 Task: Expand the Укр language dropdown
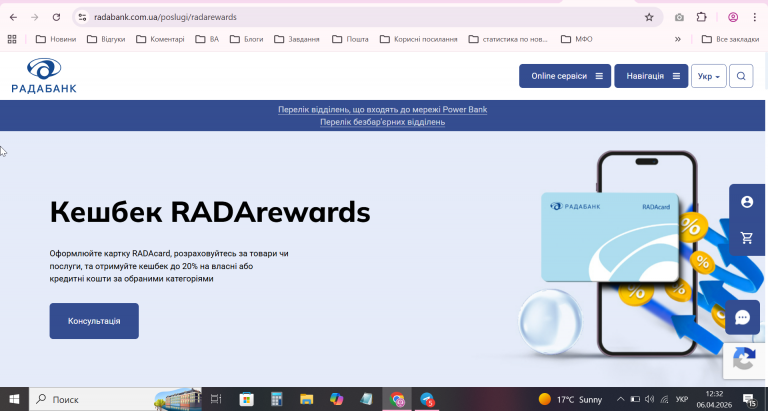(709, 76)
